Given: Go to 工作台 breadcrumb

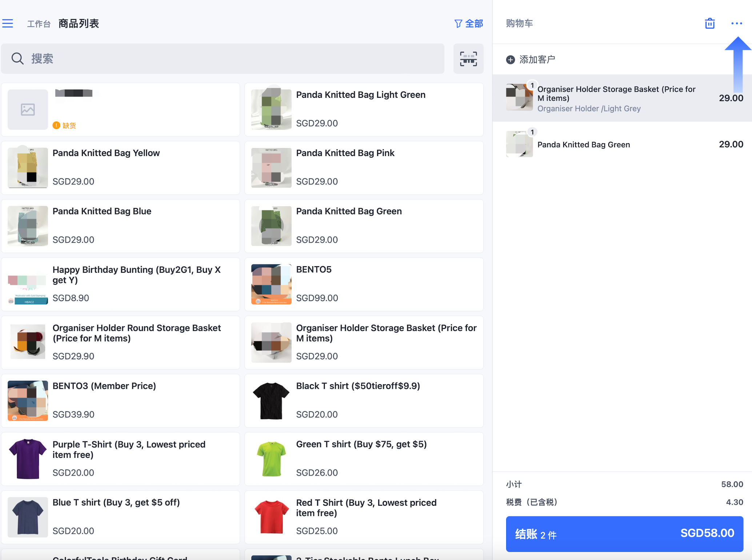Looking at the screenshot, I should pos(39,24).
